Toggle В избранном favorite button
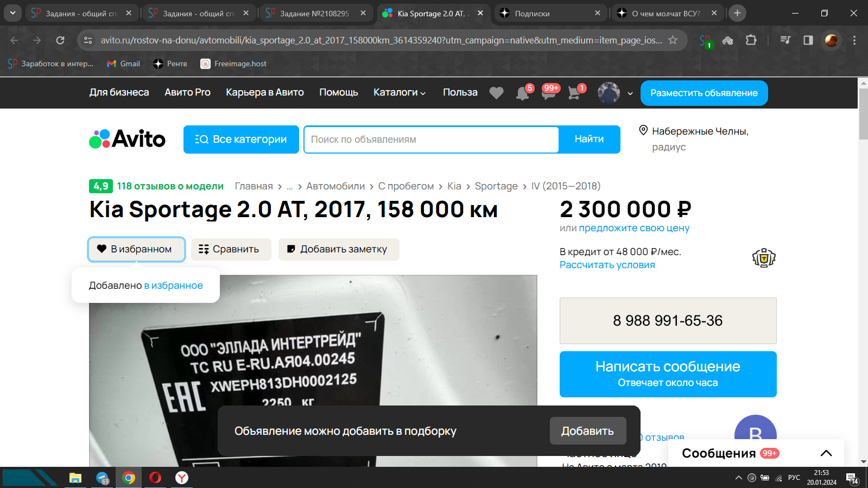 pos(136,249)
